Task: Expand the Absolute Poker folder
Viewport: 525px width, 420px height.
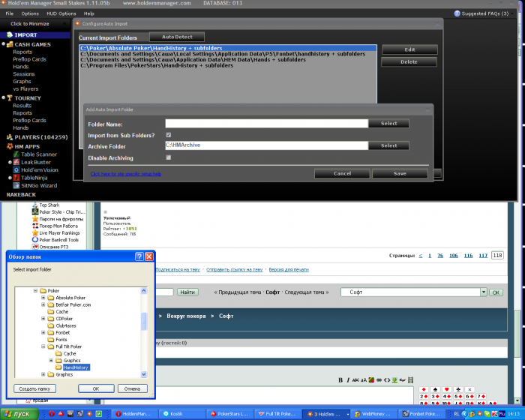Action: 43,298
